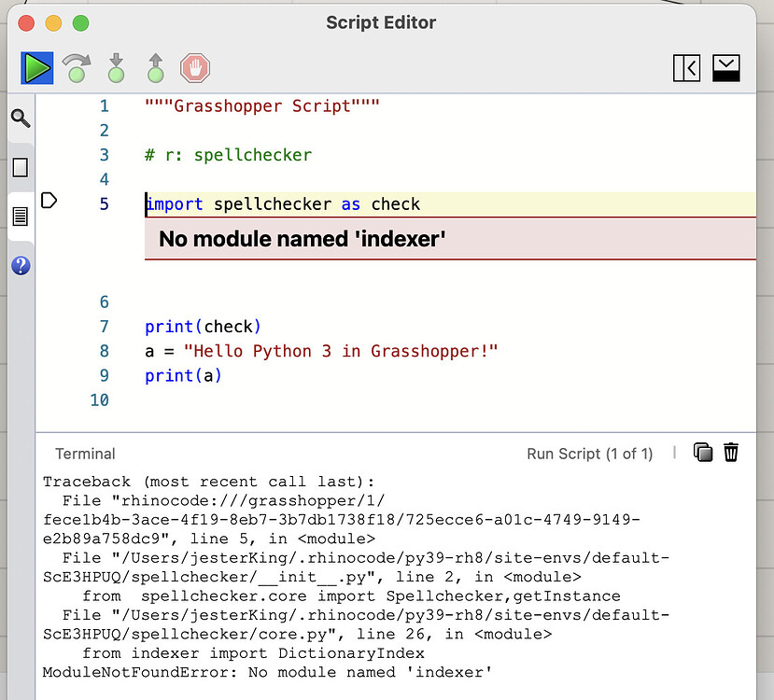Stop execution via the stop-sign hand icon
The height and width of the screenshot is (700, 774).
(195, 67)
